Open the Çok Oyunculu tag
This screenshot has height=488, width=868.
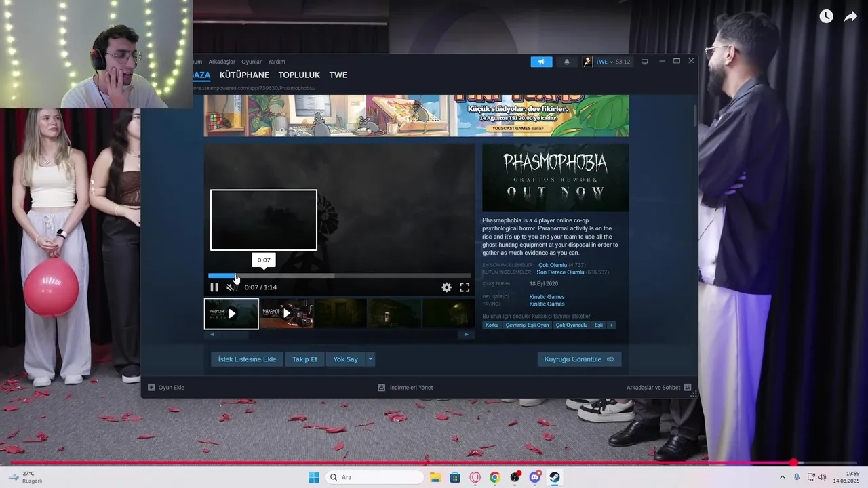(572, 325)
